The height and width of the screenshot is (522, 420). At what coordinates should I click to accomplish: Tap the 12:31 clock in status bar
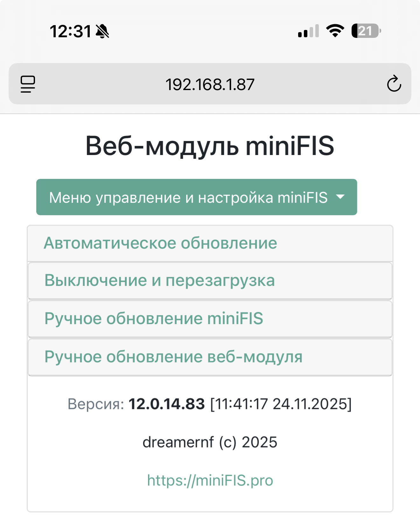tap(71, 32)
